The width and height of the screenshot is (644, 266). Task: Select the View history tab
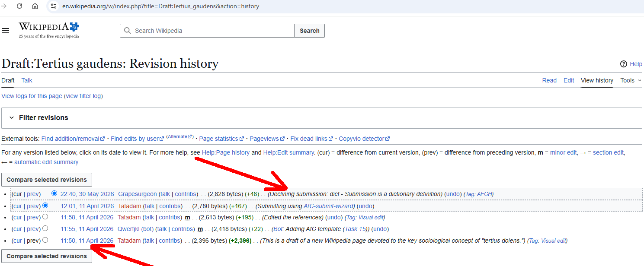(597, 80)
